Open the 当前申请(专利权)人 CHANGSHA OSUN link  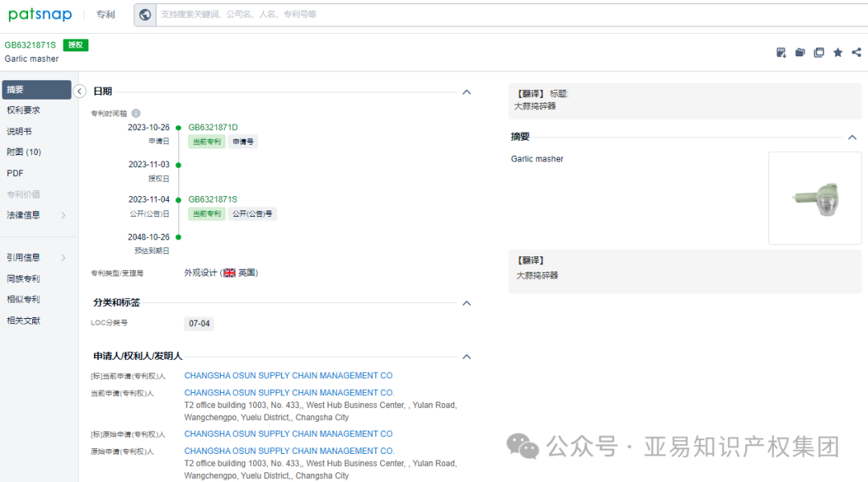pos(289,393)
